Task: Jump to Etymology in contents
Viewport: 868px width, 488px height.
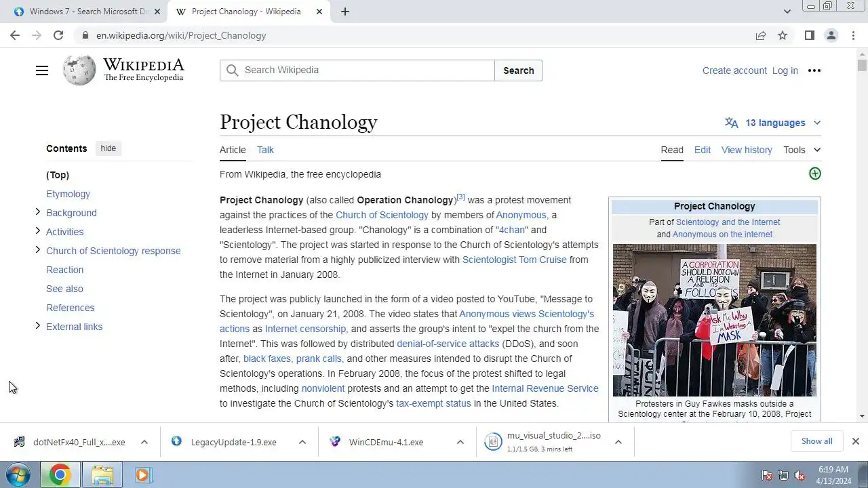Action: click(x=68, y=194)
